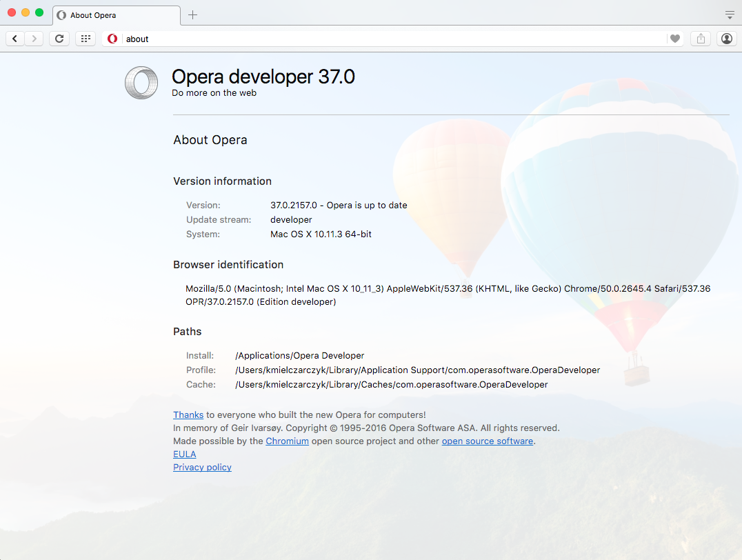Screen dimensions: 742x560
Task: Click the Opera logo on the About page
Action: tap(141, 83)
